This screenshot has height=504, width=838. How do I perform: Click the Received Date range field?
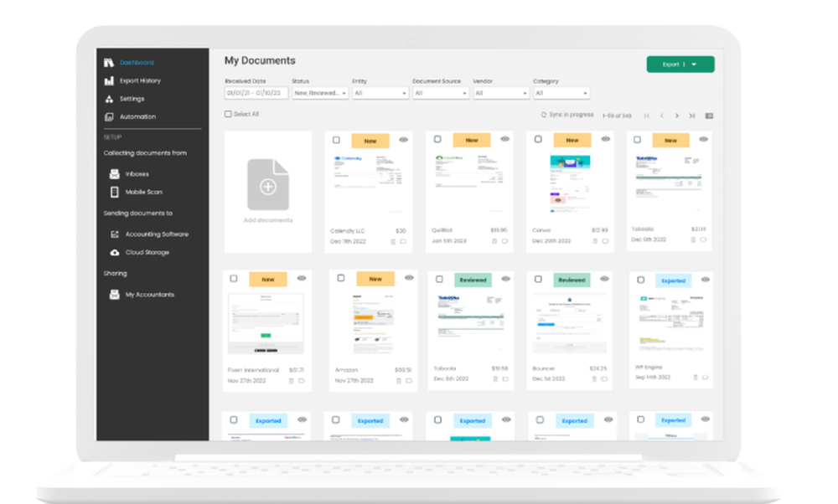pos(256,93)
